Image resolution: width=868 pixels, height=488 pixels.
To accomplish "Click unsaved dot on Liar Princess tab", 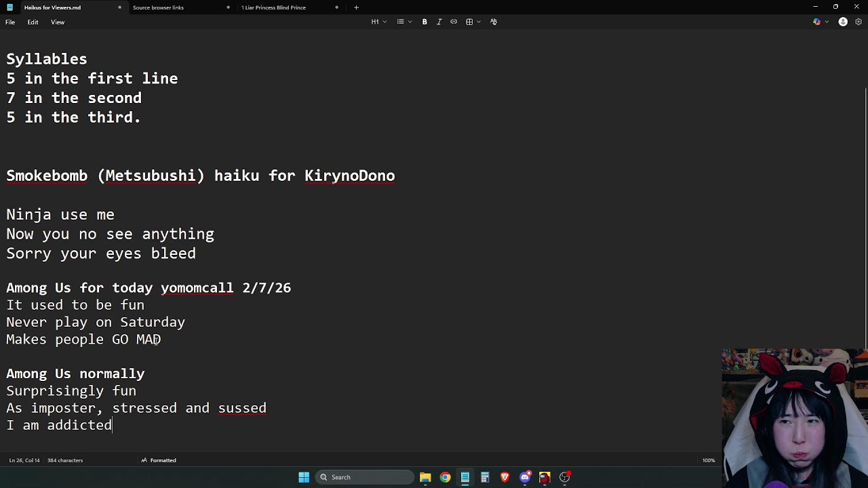I will tap(336, 7).
